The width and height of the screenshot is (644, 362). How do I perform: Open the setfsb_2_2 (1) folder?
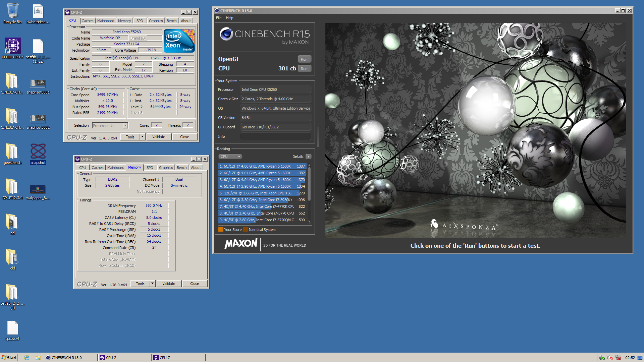tap(12, 297)
